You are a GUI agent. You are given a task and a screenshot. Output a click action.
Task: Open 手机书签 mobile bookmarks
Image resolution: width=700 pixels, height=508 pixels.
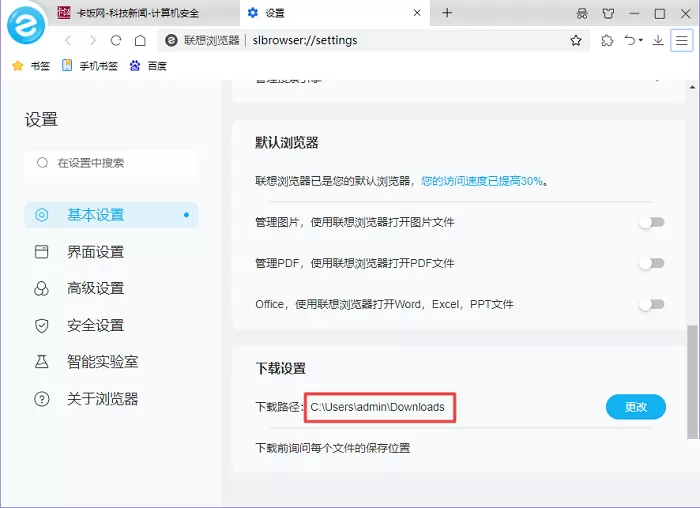tap(90, 66)
